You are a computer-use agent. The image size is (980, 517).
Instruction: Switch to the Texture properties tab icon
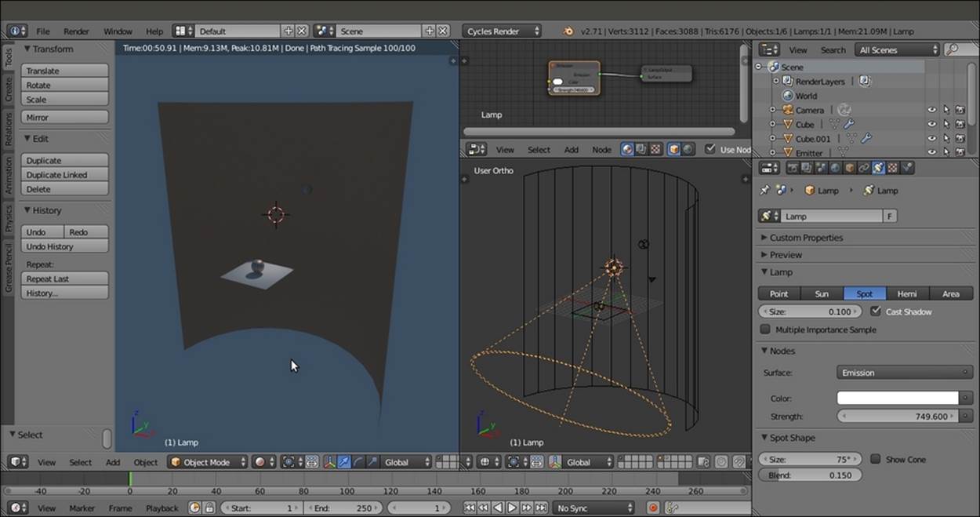tap(893, 168)
